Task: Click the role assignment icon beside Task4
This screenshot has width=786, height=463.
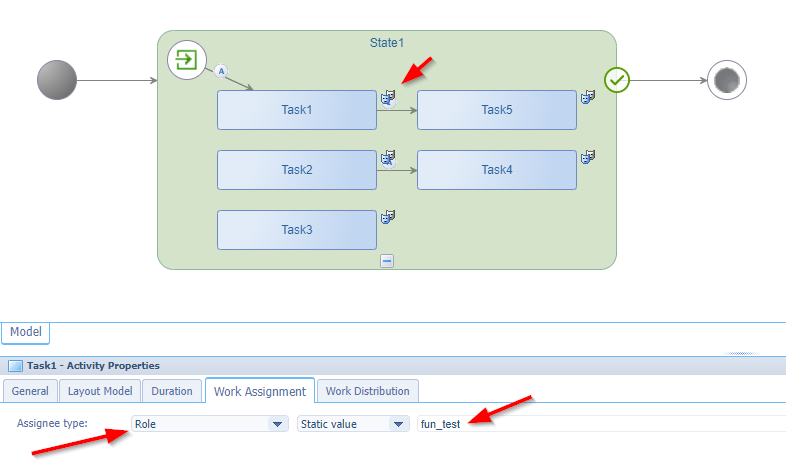Action: 588,158
